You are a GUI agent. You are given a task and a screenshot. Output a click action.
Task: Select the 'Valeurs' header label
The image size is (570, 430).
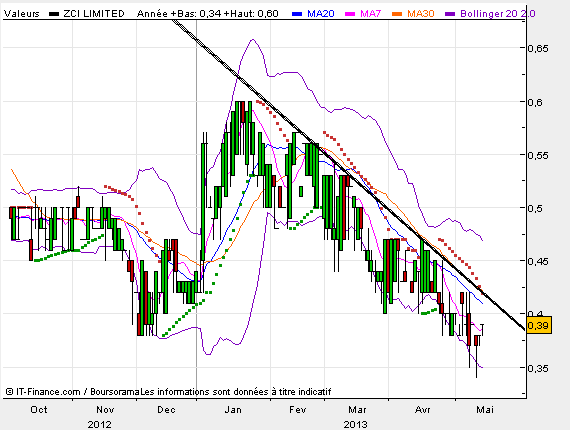(x=22, y=14)
